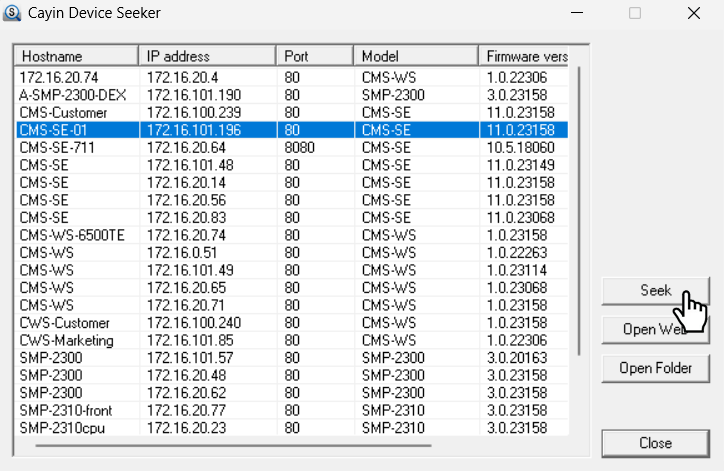724x471 pixels.
Task: Select A-SMP-2300-DEX device row
Action: point(292,95)
